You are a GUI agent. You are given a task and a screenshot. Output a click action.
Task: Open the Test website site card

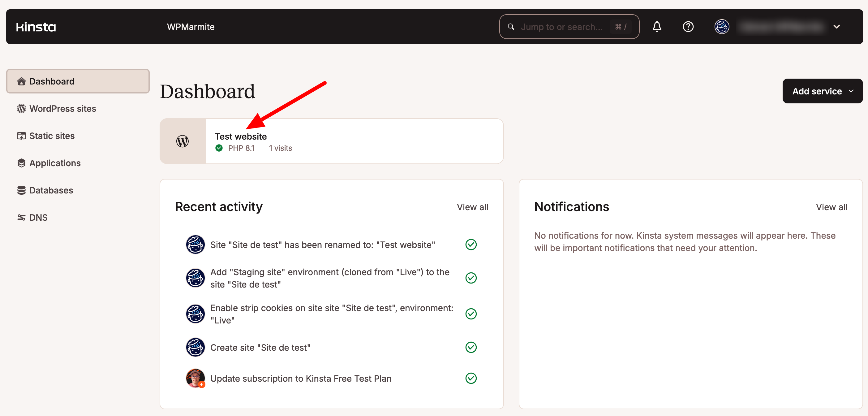coord(332,141)
